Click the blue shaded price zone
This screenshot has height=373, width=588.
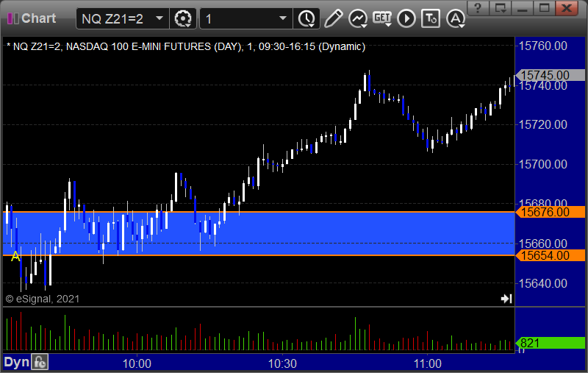[x=259, y=234]
